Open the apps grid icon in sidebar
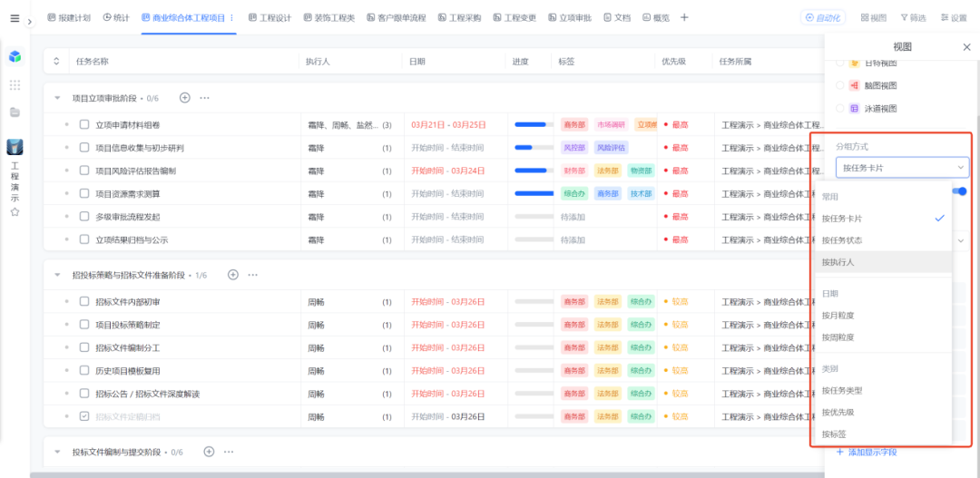980x478 pixels. pyautogui.click(x=15, y=85)
